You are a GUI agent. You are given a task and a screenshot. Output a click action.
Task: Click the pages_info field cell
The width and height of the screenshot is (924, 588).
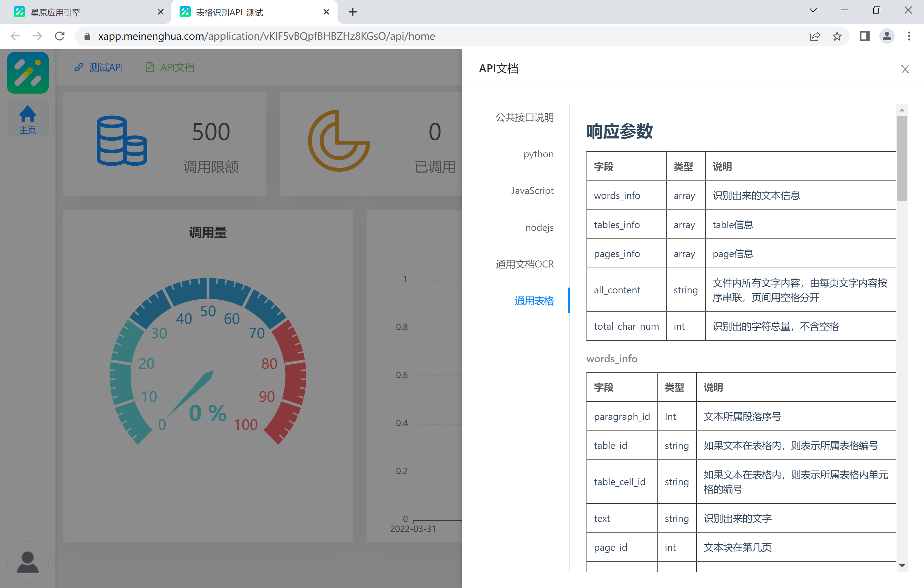tap(626, 254)
